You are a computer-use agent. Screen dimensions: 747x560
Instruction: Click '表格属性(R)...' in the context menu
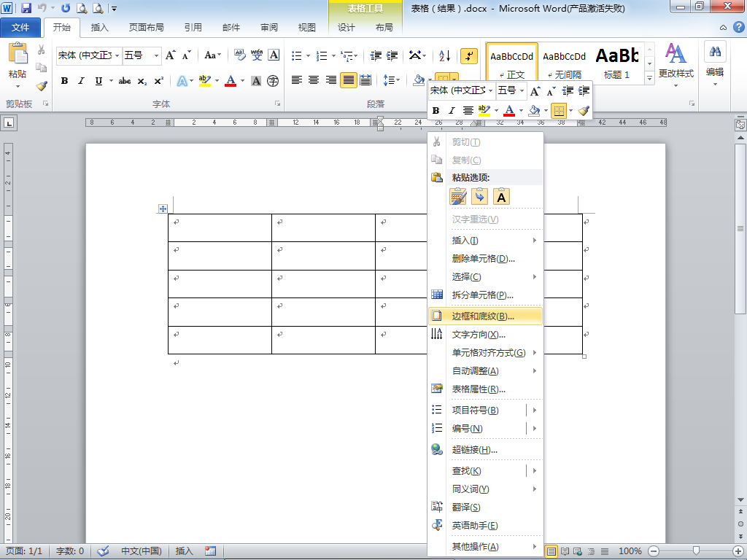coord(479,389)
